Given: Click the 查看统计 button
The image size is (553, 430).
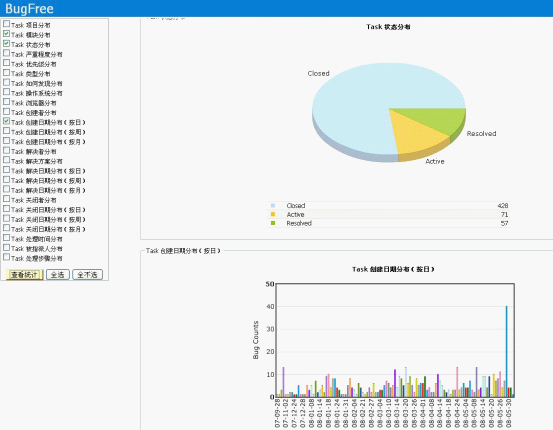Looking at the screenshot, I should pos(24,274).
